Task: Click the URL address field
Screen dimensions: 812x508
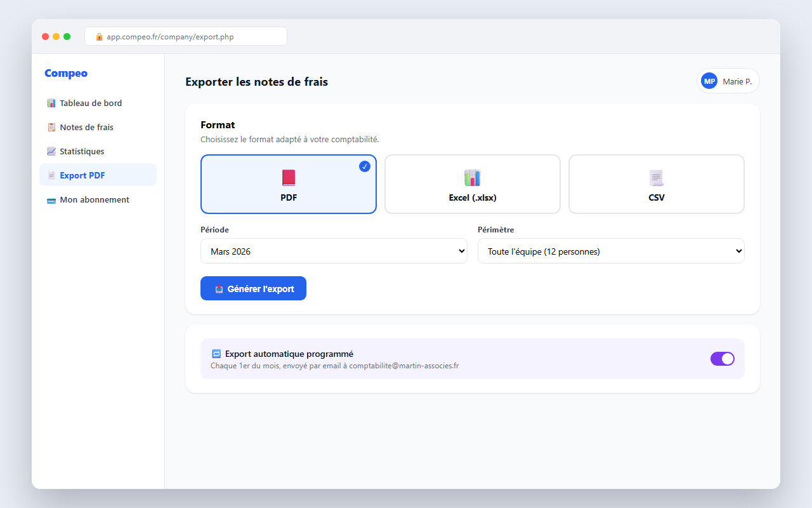Action: [186, 37]
